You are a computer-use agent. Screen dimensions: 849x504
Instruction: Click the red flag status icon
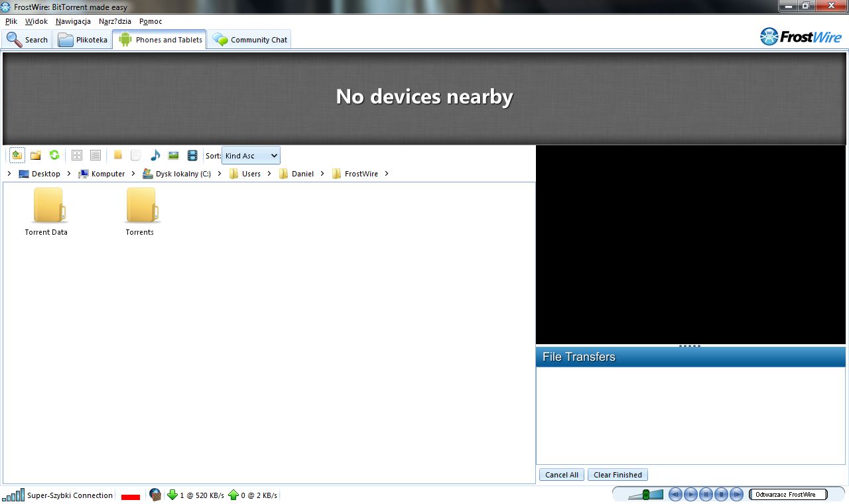tap(131, 496)
